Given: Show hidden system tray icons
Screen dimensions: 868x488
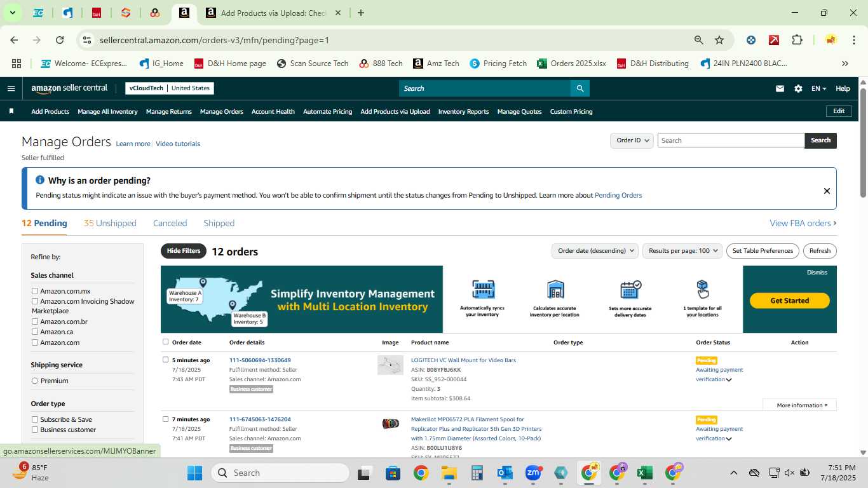Looking at the screenshot, I should pos(733,473).
